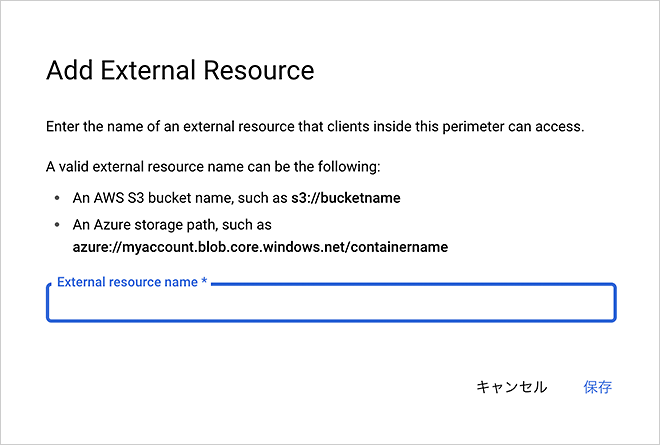Screen dimensions: 660x445
Task: Click the s3://bucketname example text
Action: tap(346, 198)
